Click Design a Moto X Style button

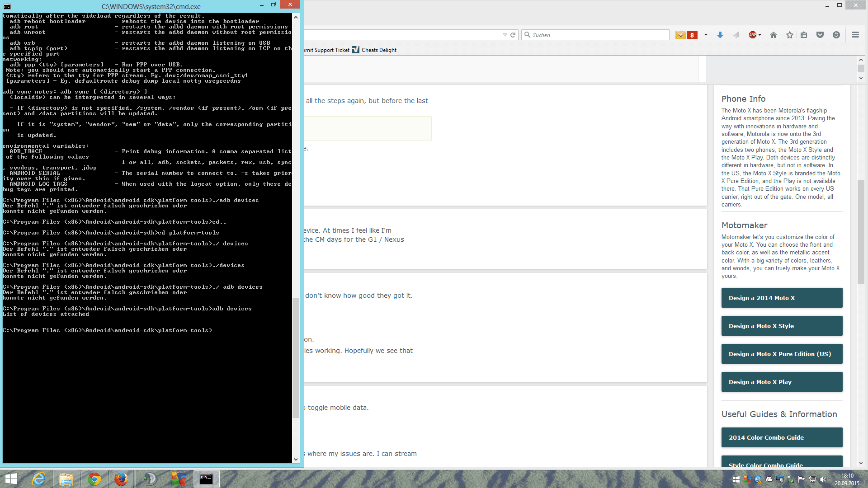pos(782,326)
